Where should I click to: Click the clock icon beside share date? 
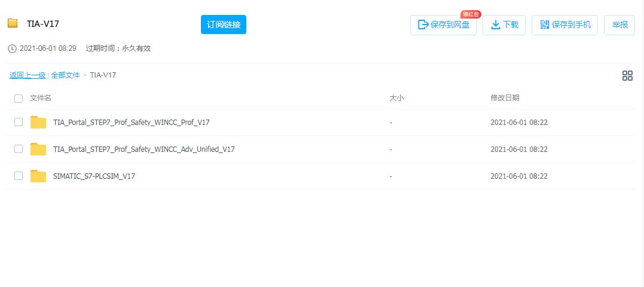(12, 48)
